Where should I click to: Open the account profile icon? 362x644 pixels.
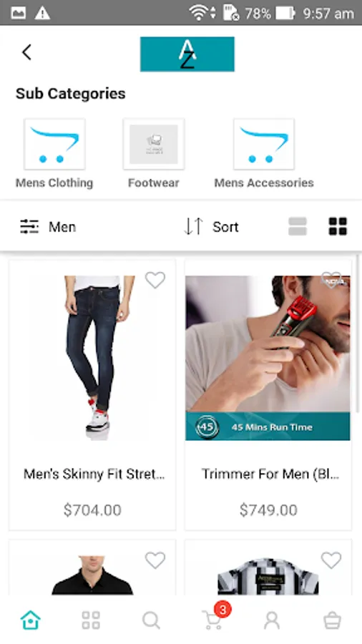pyautogui.click(x=272, y=620)
